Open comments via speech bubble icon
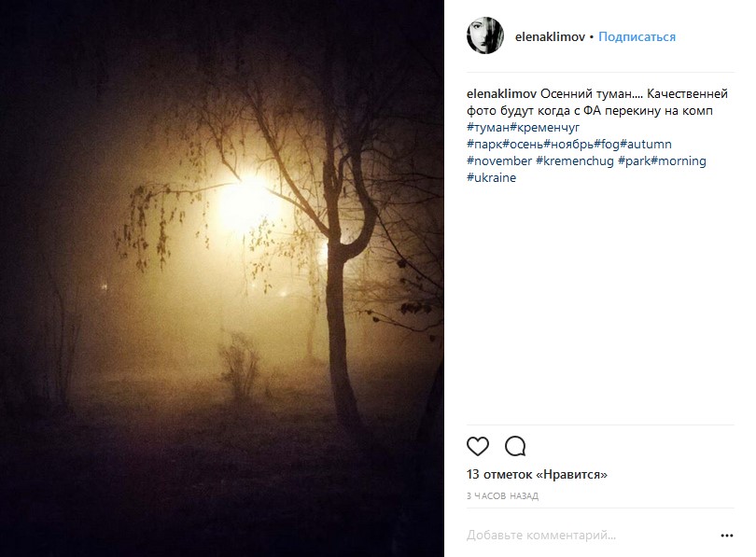This screenshot has height=557, width=756. tap(515, 446)
